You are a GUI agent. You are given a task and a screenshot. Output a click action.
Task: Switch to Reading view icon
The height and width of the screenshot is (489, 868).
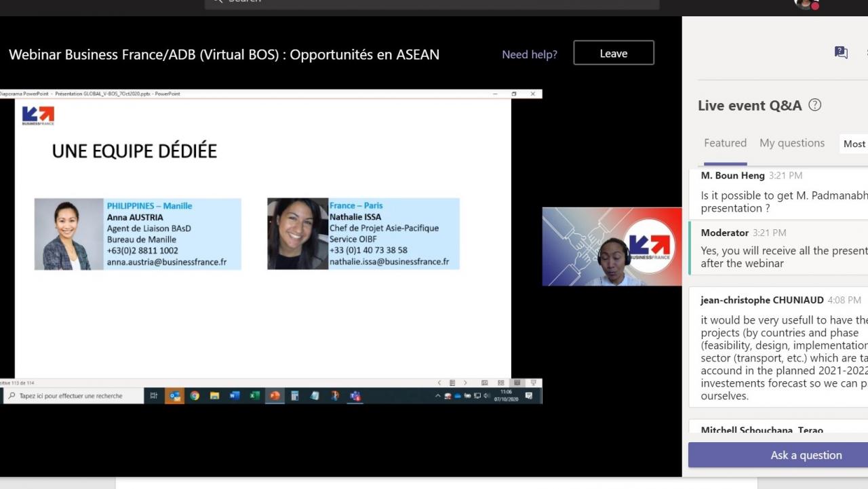click(x=517, y=383)
